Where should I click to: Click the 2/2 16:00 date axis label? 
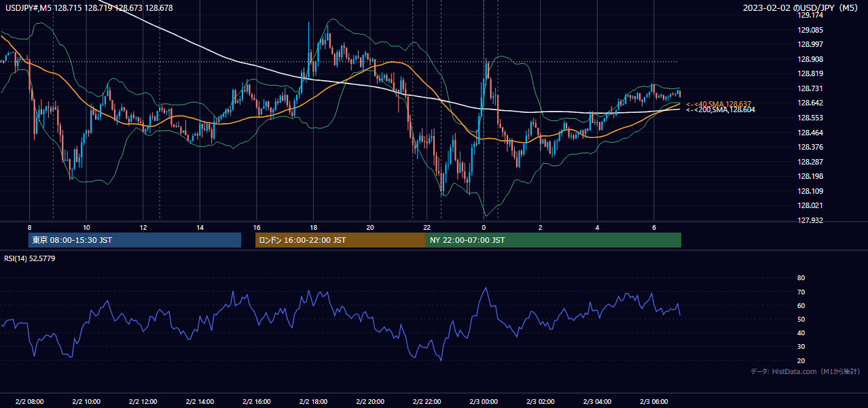[257, 402]
